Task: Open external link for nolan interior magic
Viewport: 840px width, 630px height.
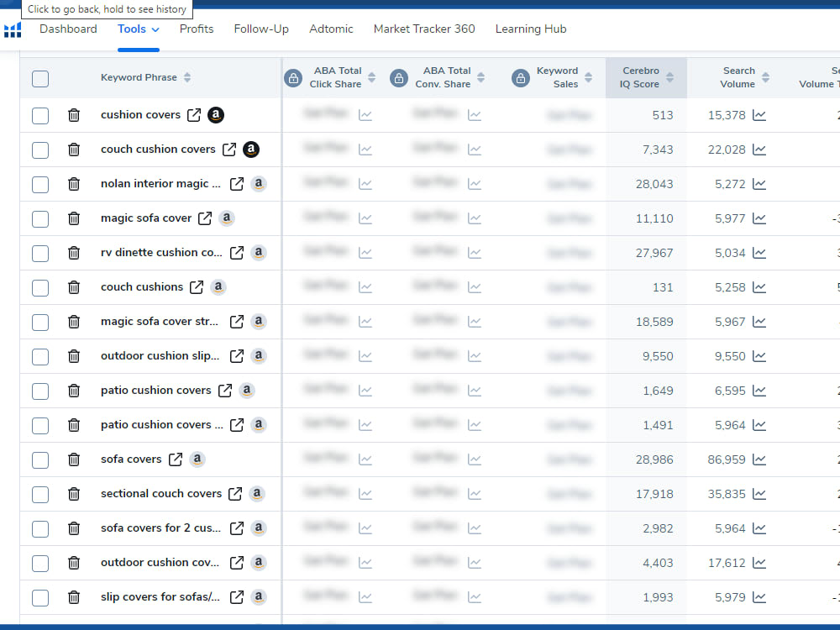Action: (x=237, y=184)
